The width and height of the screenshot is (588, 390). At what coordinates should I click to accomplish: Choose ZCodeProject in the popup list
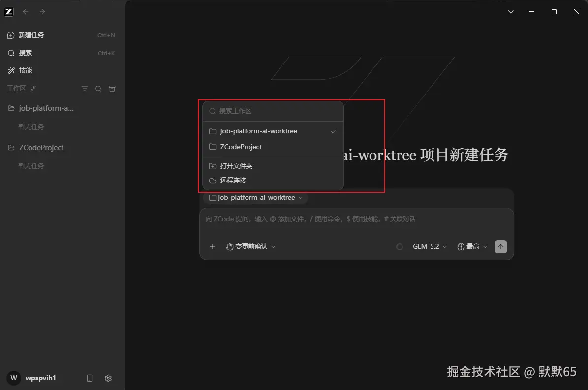click(273, 147)
